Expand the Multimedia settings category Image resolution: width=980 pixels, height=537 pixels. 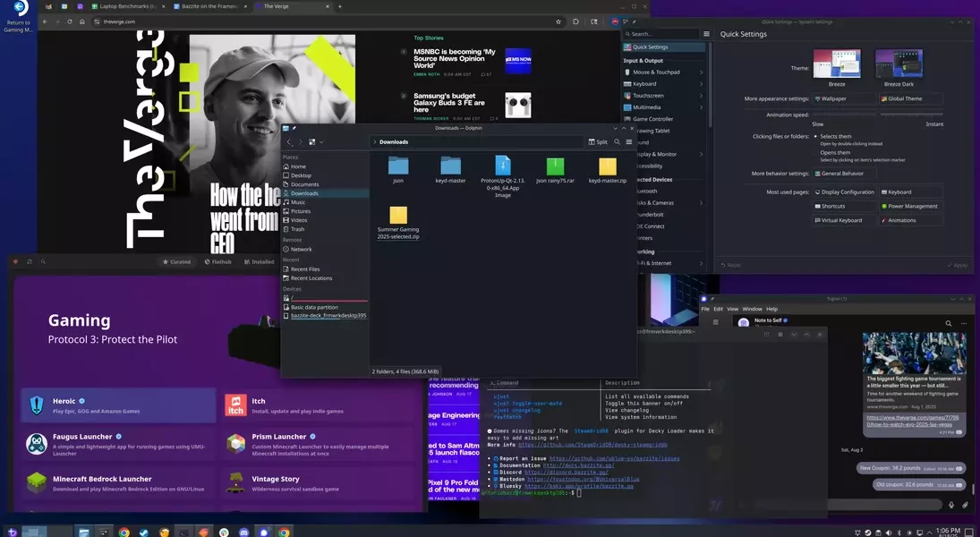coord(701,107)
